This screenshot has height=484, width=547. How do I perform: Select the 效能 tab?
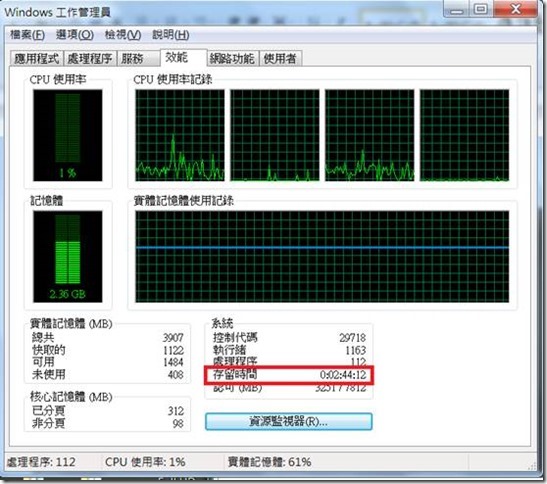point(184,57)
